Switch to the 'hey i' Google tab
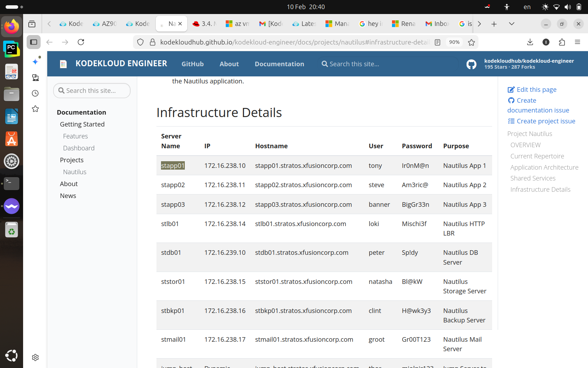 371,24
